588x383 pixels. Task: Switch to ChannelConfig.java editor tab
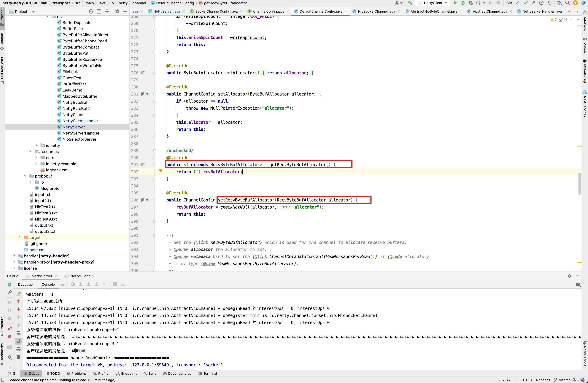pyautogui.click(x=268, y=11)
